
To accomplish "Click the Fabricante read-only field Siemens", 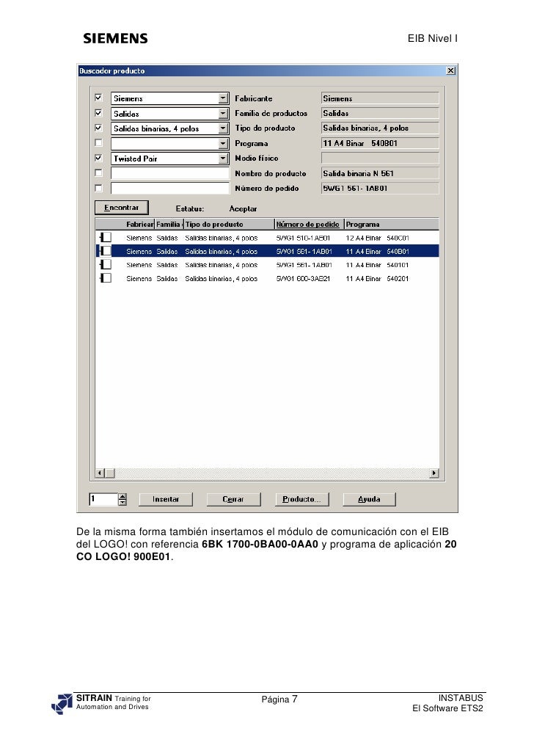I will coord(380,98).
